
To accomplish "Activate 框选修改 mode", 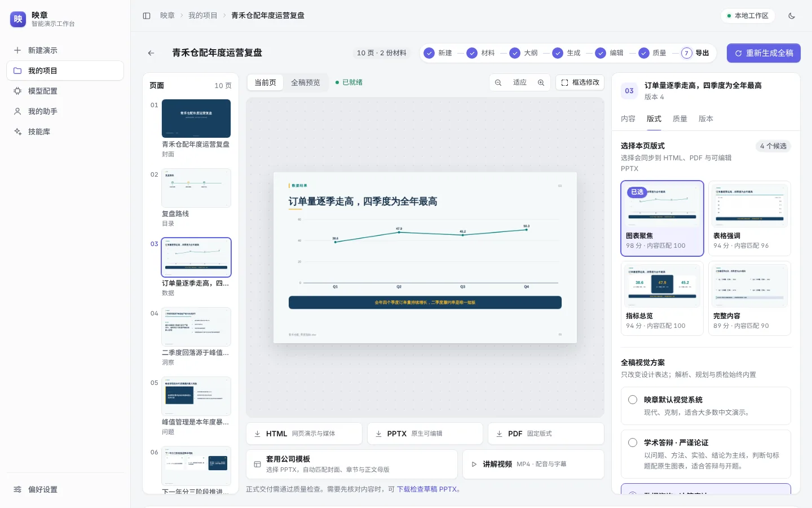I will click(580, 82).
